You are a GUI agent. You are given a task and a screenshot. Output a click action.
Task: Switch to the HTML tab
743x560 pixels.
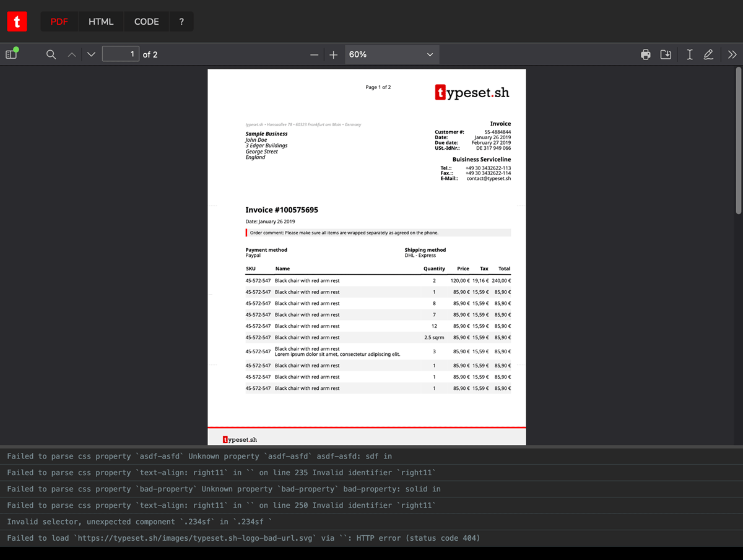point(101,22)
